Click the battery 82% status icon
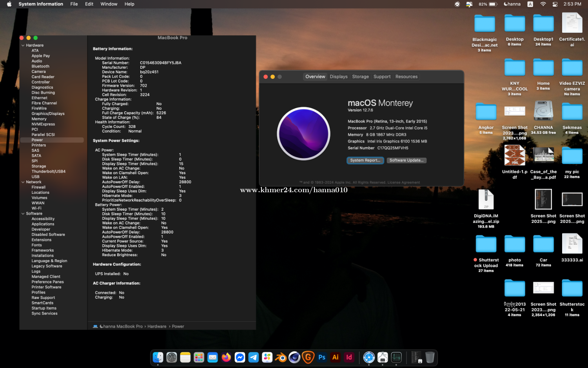 coord(488,4)
